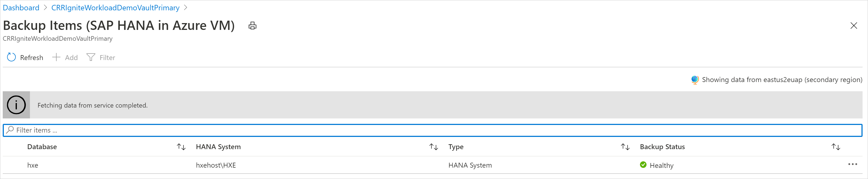
Task: Toggle sort order on the Type column
Action: [625, 147]
